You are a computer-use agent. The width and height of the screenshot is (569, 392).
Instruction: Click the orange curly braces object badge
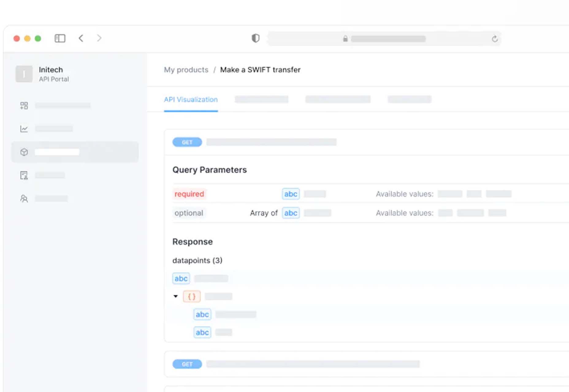(x=192, y=296)
